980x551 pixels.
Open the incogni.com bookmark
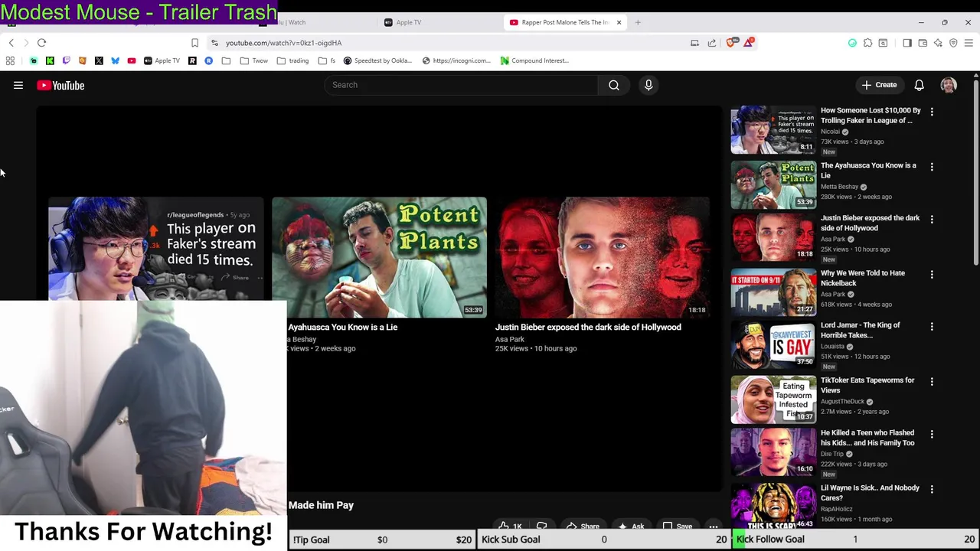[x=456, y=60]
